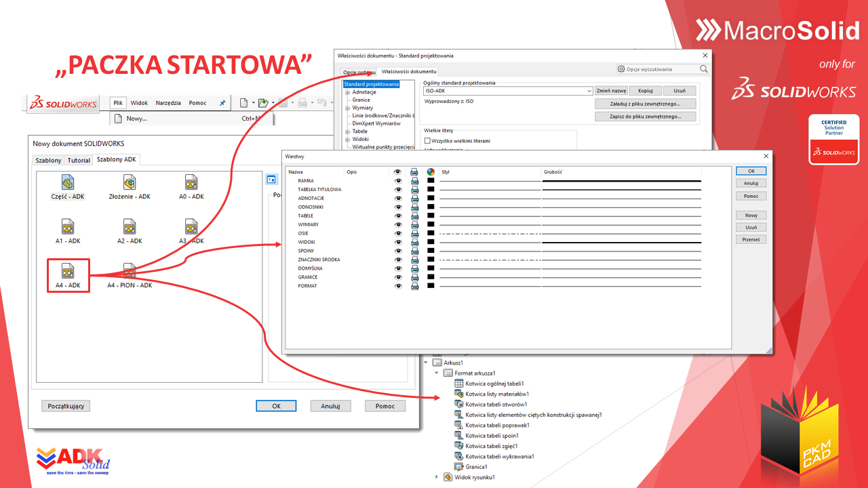Expand the Wymiary node in properties tree
Image resolution: width=868 pixels, height=488 pixels.
347,108
